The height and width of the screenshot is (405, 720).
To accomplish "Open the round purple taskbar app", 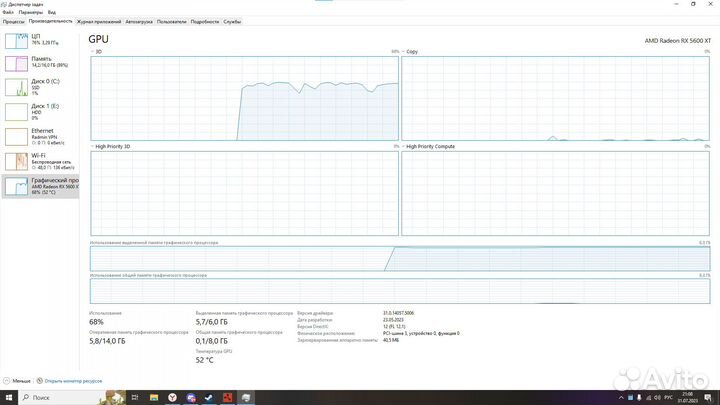I will pos(191,398).
